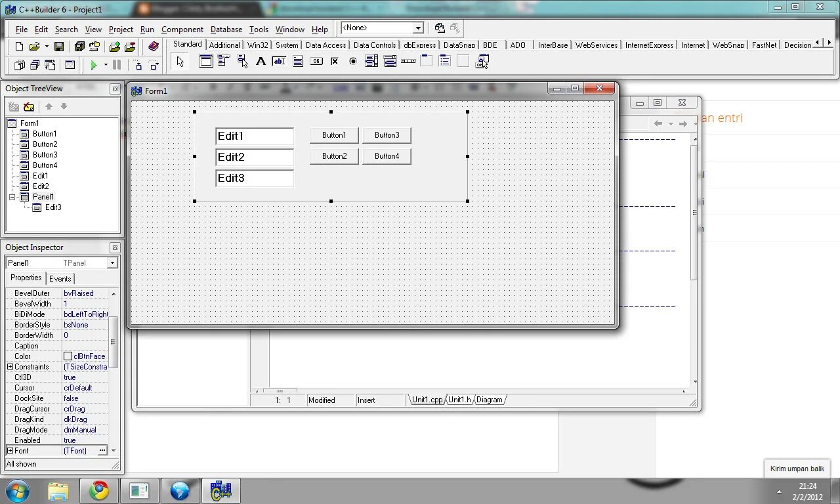Screen dimensions: 840x504
Task: Open Chrome from the taskbar
Action: [x=99, y=490]
